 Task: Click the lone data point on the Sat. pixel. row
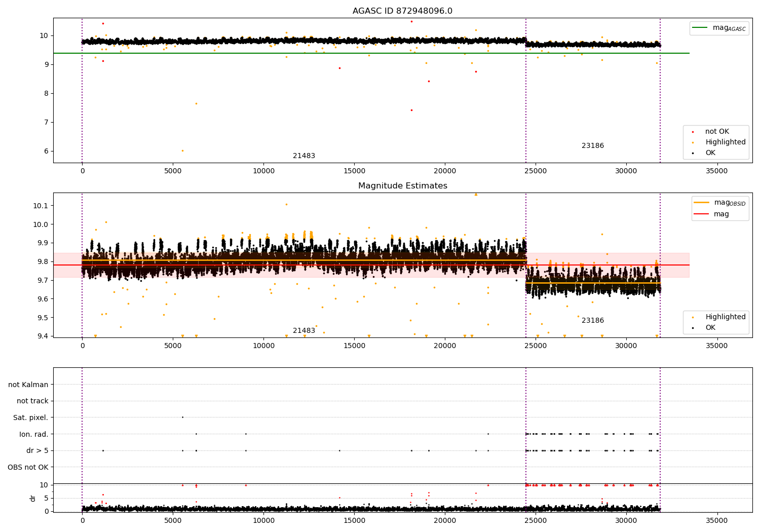(182, 417)
